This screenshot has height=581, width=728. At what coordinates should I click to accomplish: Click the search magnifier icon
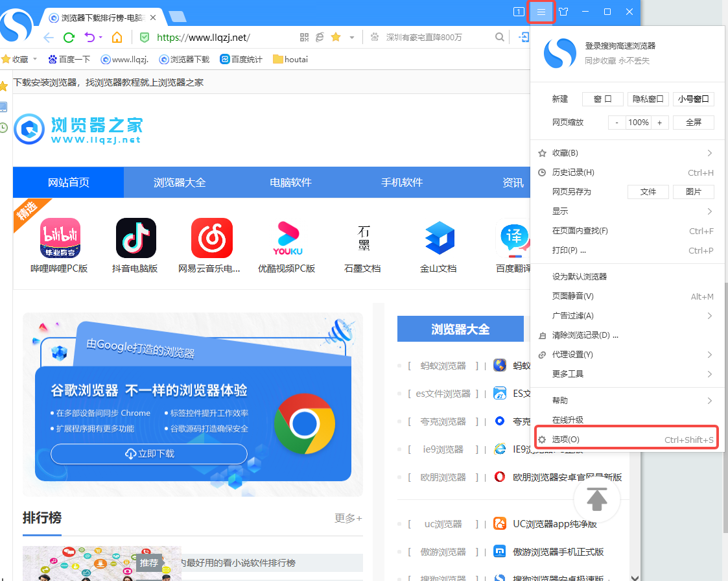[500, 37]
